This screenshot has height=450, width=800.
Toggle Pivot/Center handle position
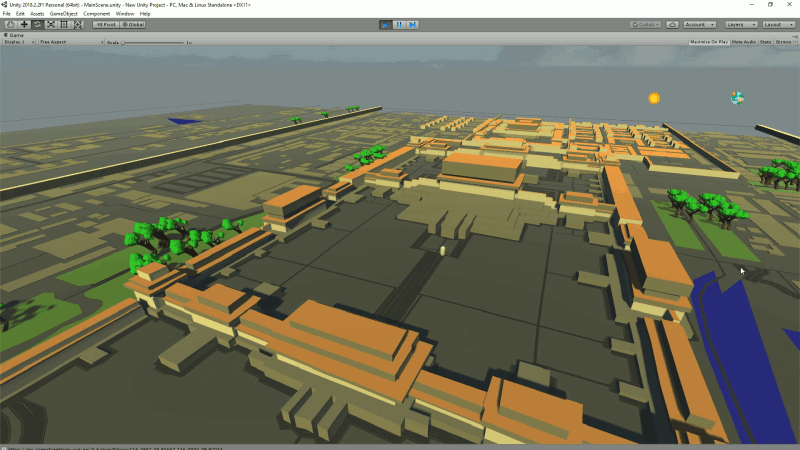[x=106, y=24]
